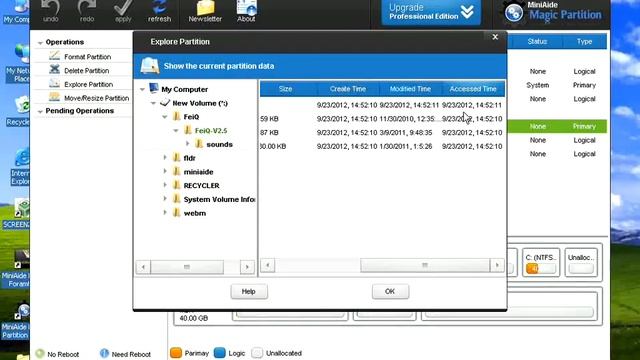Collapse the FeiQ folder node

(165, 117)
